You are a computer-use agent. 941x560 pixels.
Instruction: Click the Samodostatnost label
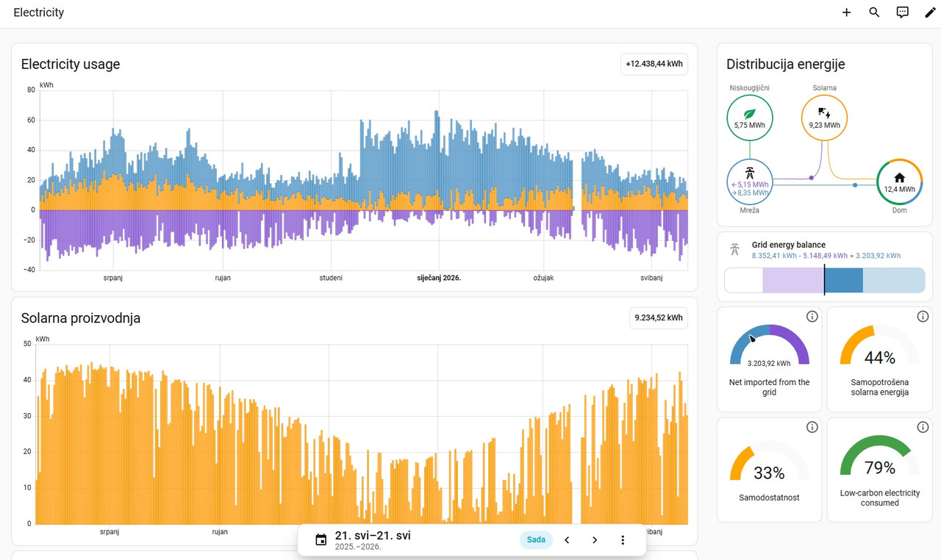[x=769, y=498]
